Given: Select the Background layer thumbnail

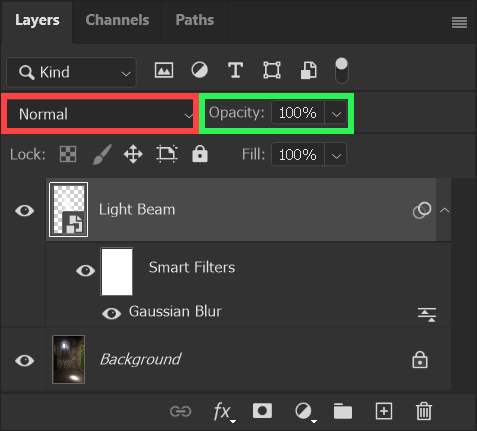Looking at the screenshot, I should [x=69, y=359].
